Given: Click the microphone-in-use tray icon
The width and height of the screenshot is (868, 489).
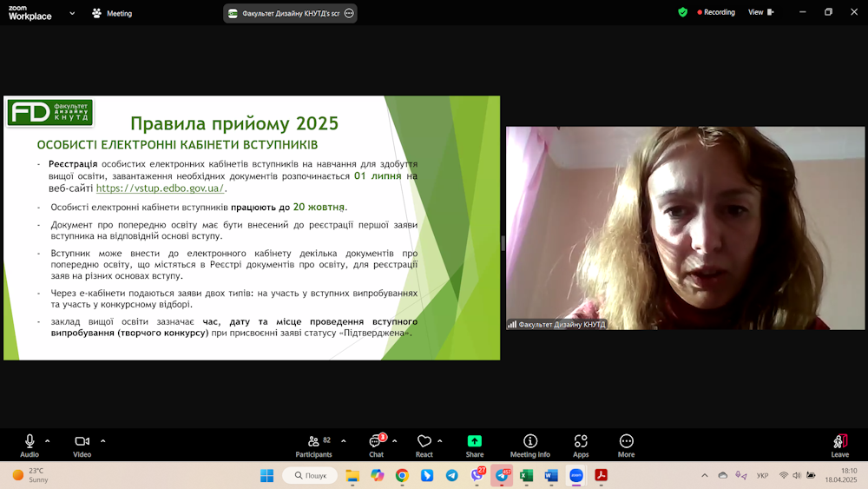Looking at the screenshot, I should pyautogui.click(x=740, y=475).
